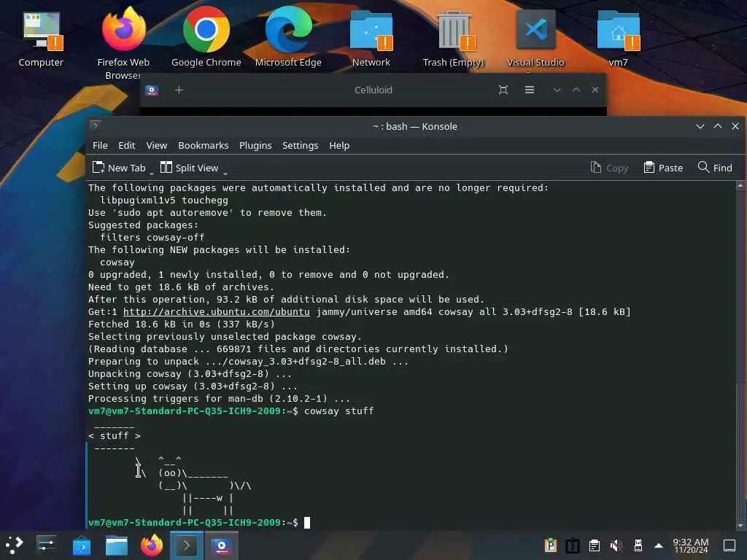Minimize the Celluloid window

click(557, 90)
